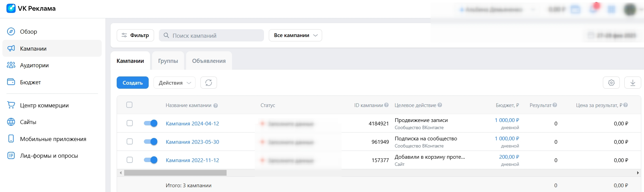Click help icon beside ID кампании
This screenshot has width=644, height=192.
[386, 105]
